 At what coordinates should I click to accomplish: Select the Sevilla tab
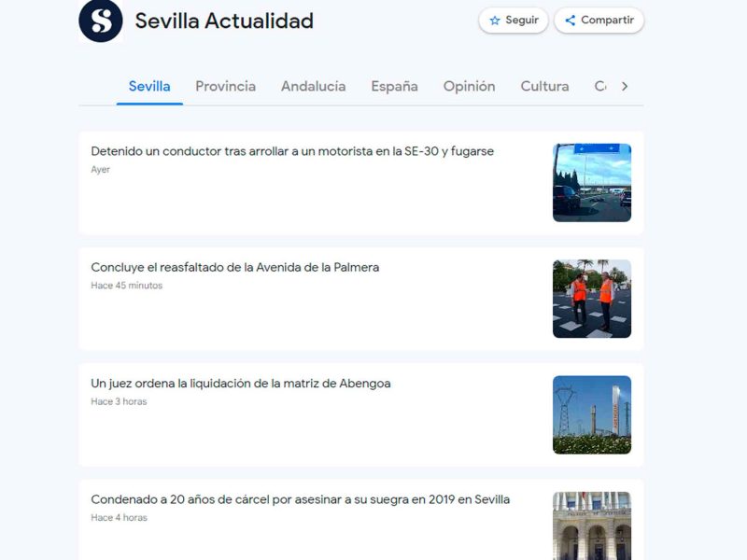[x=149, y=86]
